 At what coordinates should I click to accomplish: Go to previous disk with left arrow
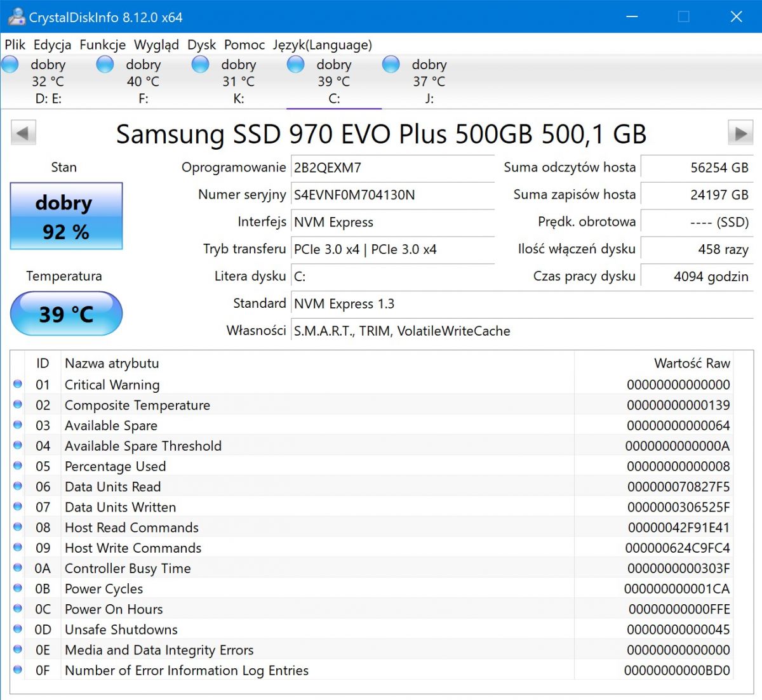click(x=23, y=133)
